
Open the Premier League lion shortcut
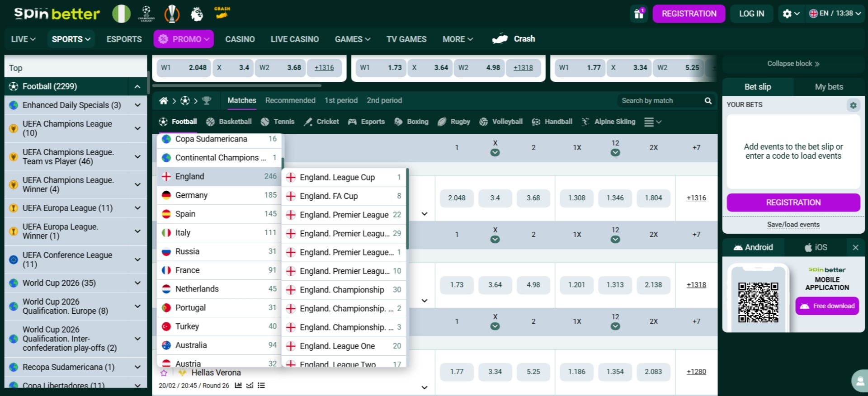click(197, 14)
